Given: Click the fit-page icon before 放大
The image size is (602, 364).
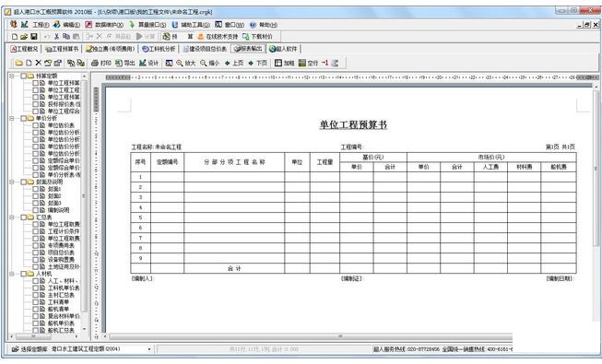Looking at the screenshot, I should coord(169,63).
